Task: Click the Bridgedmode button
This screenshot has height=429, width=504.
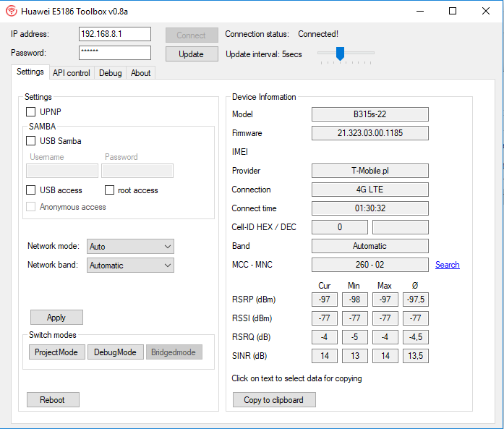Action: (x=174, y=352)
